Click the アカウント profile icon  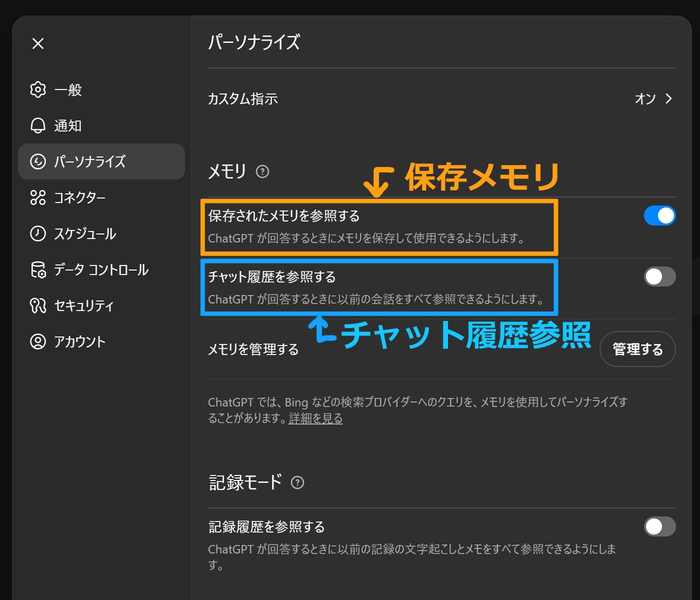tap(37, 342)
